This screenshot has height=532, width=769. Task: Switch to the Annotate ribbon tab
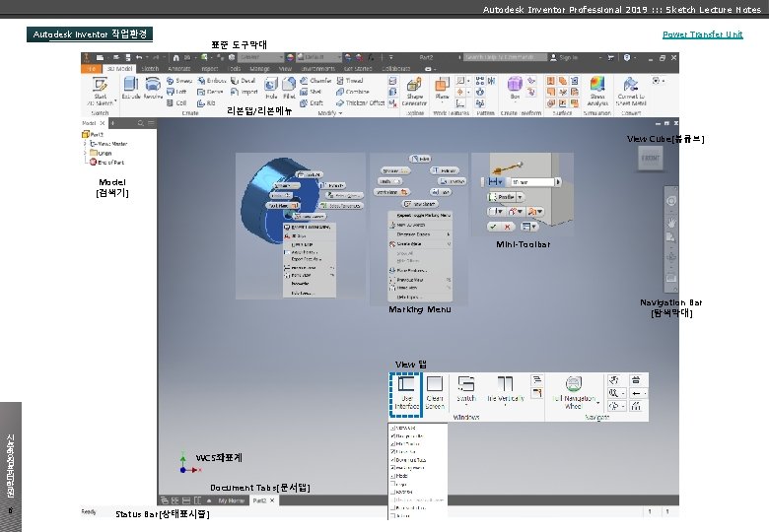[178, 69]
